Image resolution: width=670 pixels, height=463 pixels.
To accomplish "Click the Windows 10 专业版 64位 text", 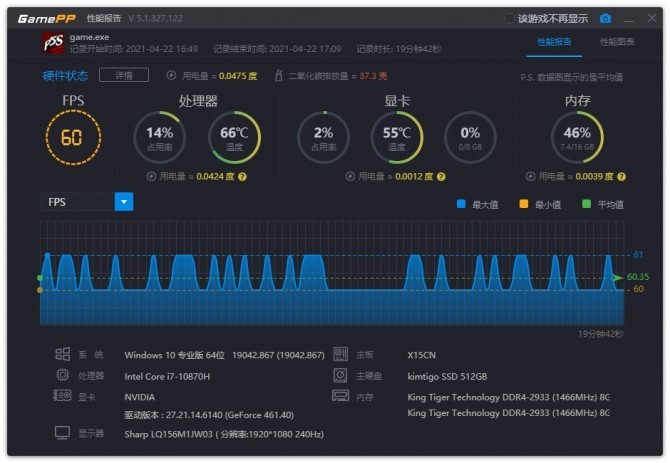I will pos(174,355).
